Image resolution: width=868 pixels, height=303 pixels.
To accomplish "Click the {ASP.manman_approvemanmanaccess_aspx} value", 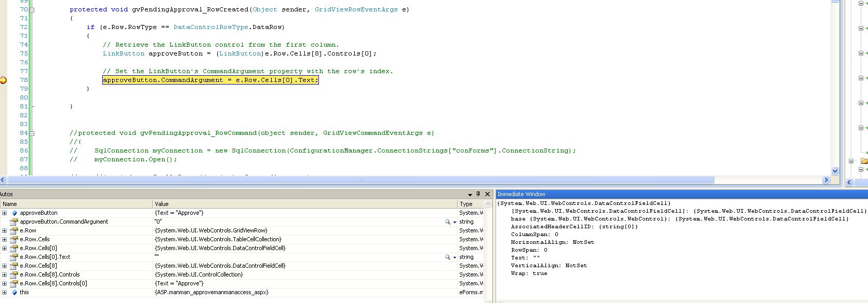I will 211,293.
